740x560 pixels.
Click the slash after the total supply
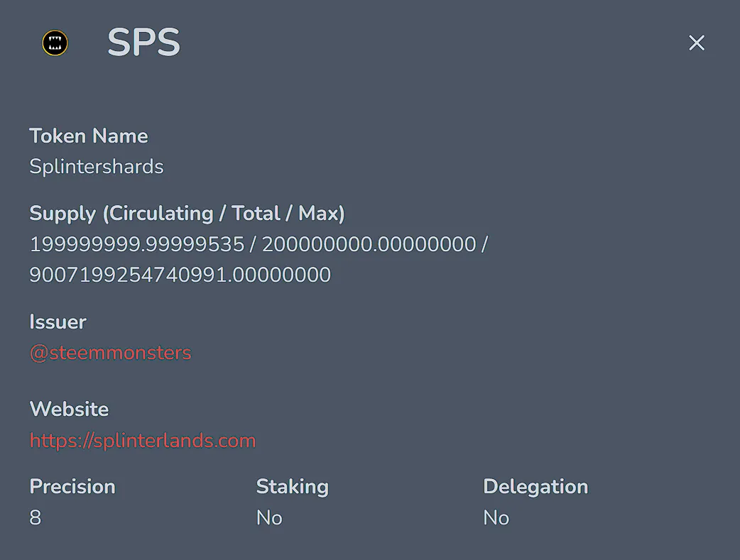(x=484, y=244)
